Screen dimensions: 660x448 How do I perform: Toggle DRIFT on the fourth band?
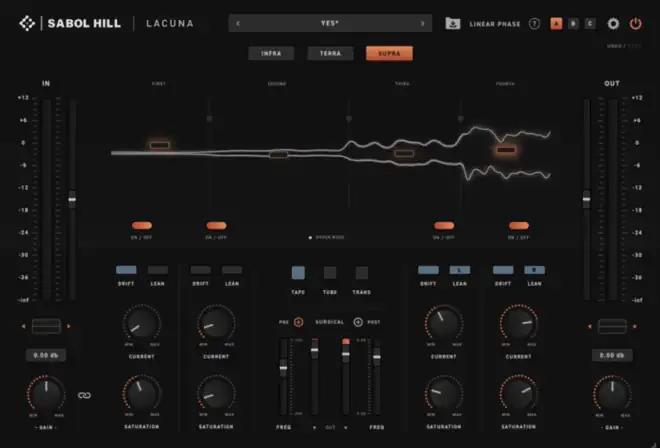503,270
